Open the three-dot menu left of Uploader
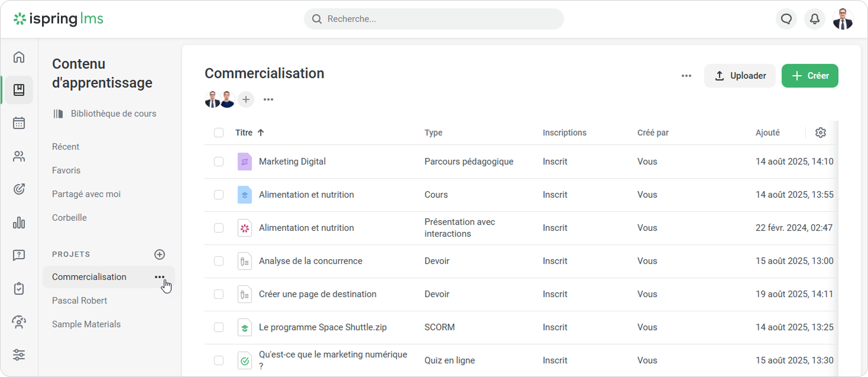 point(686,76)
